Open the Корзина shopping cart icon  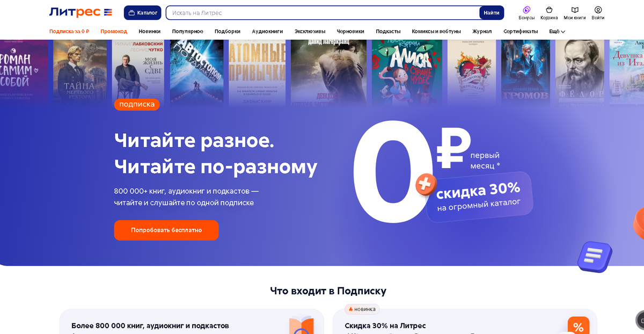tap(549, 10)
